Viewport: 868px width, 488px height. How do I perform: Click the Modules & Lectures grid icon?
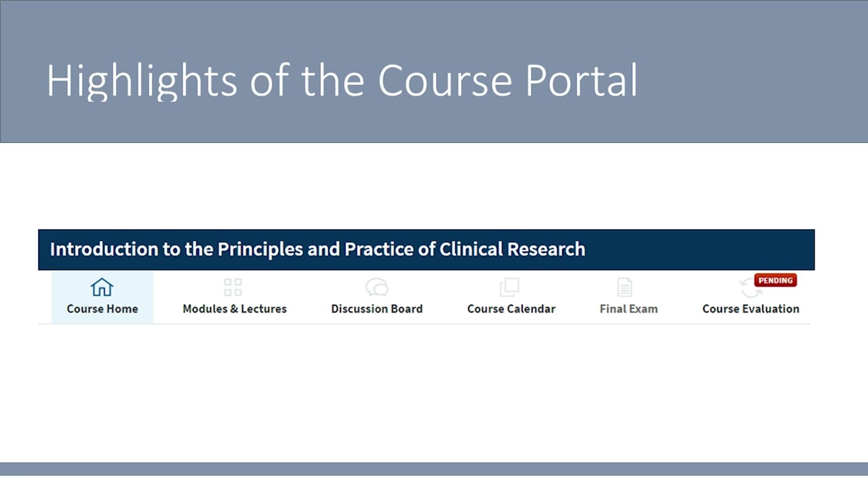click(x=233, y=287)
